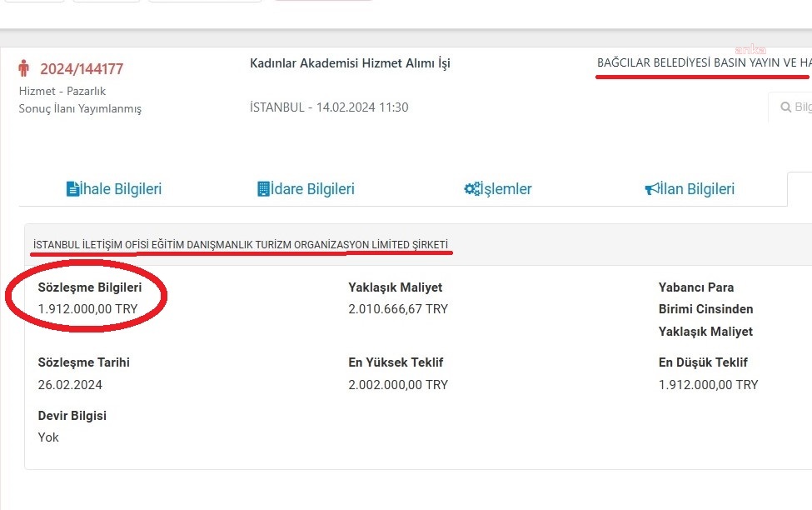Select the İlan Bilgileri tab
The width and height of the screenshot is (812, 510).
690,188
